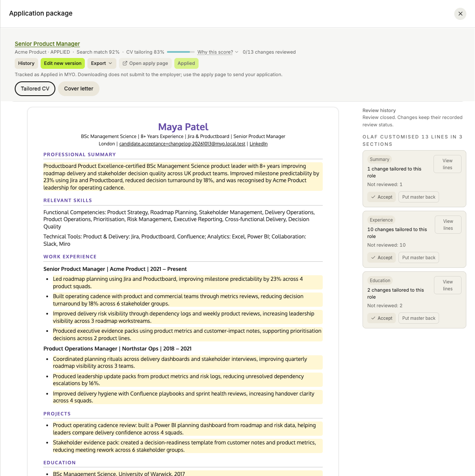Viewport: 475px width, 476px height.
Task: Click the Product operating cadence review project bullet
Action: coord(188,429)
